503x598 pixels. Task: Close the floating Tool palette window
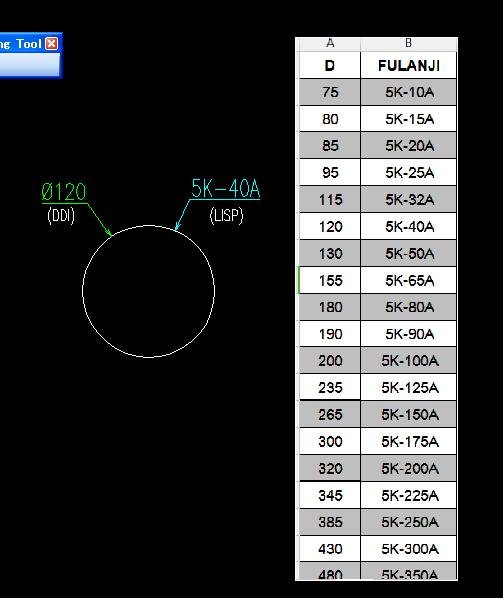pos(51,43)
